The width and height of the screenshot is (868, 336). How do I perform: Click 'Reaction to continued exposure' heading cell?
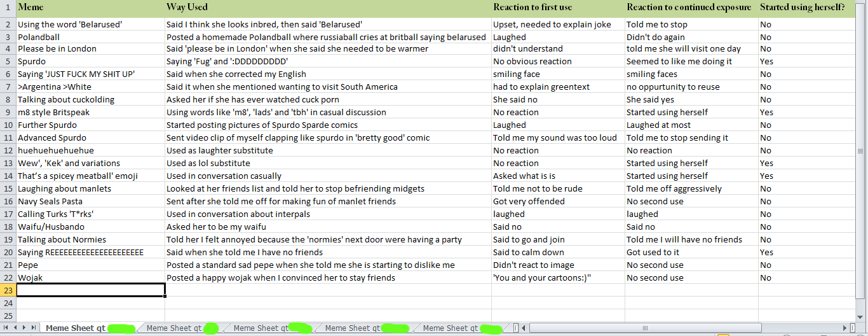[x=691, y=9]
